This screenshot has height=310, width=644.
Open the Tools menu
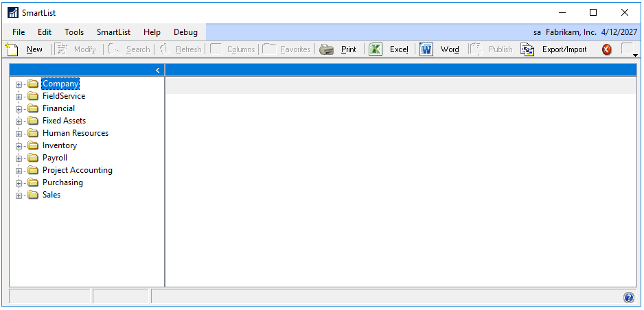74,32
